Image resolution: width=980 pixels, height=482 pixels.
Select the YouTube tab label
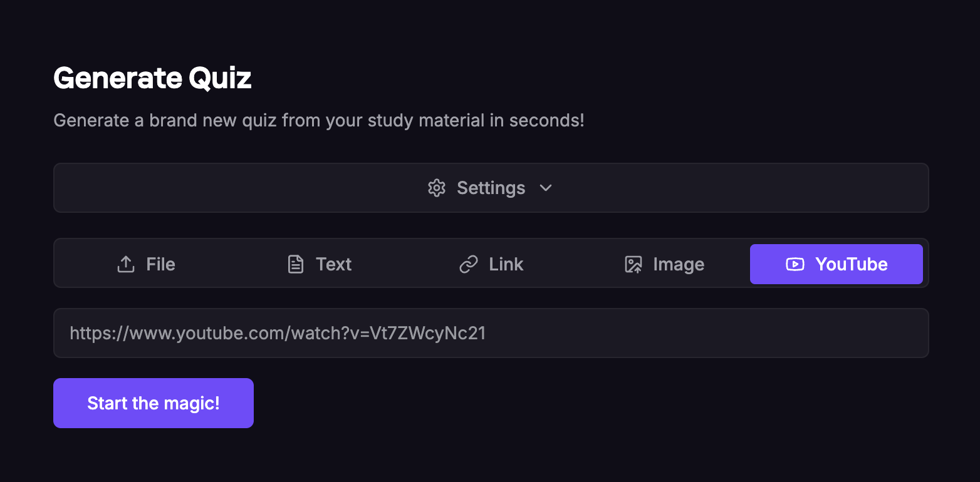click(851, 264)
